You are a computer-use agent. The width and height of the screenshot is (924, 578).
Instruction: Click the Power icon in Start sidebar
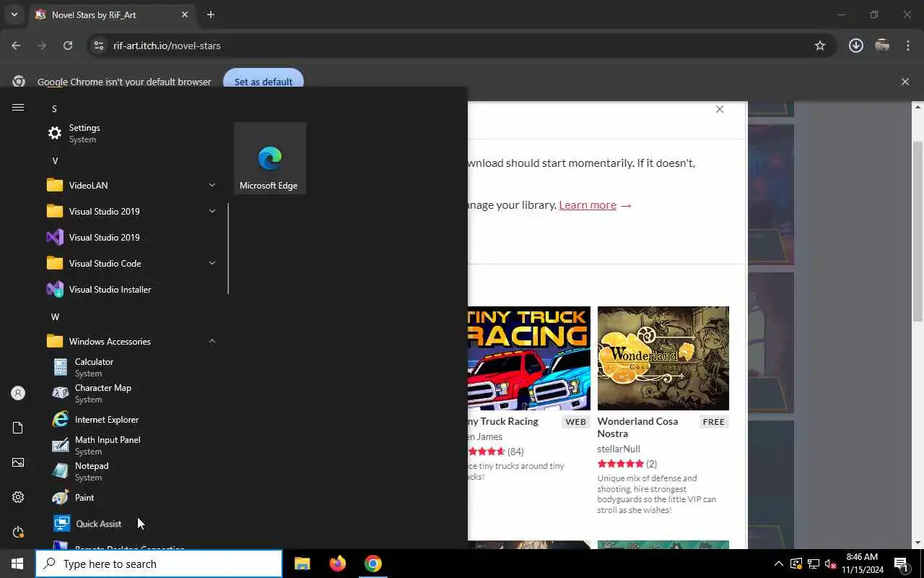click(18, 532)
